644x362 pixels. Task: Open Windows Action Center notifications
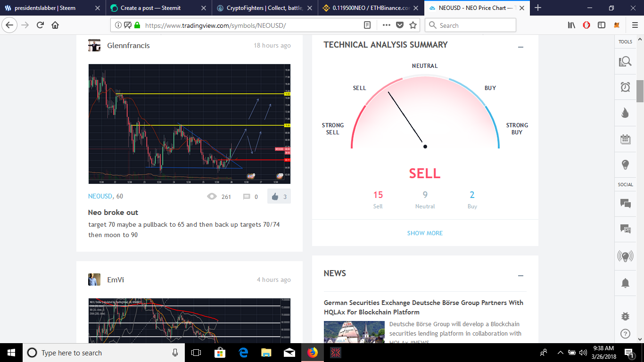[629, 353]
